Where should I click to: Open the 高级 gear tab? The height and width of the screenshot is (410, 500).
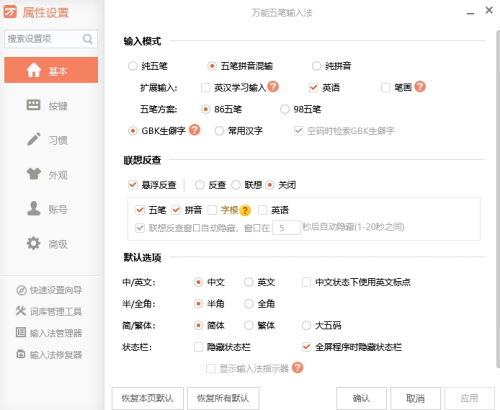click(x=51, y=244)
